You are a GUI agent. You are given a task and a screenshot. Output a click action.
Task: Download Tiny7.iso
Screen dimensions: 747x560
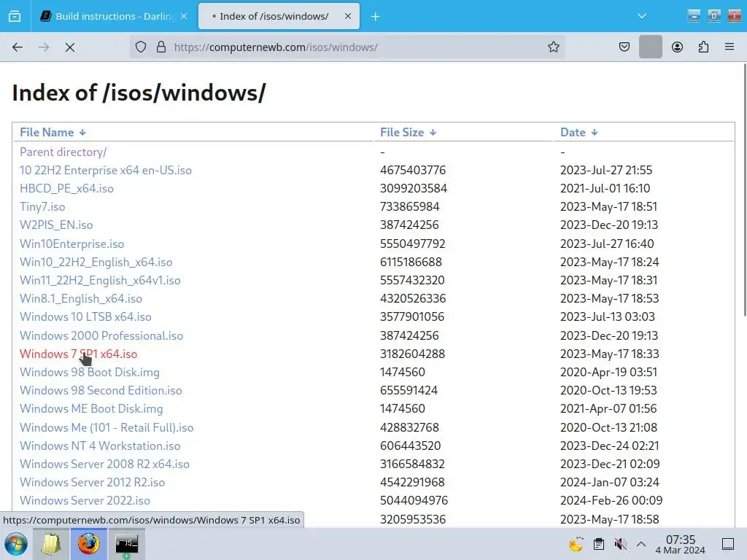tap(42, 206)
